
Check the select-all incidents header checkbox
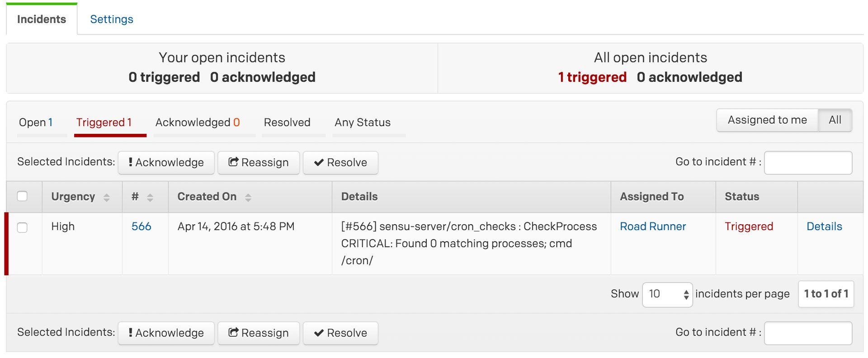[x=22, y=196]
